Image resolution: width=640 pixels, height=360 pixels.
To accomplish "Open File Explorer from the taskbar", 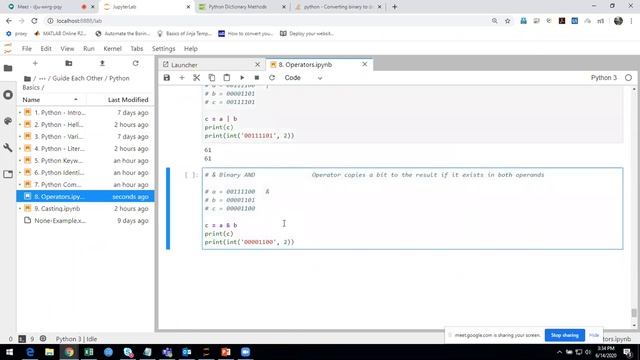I will 49,352.
